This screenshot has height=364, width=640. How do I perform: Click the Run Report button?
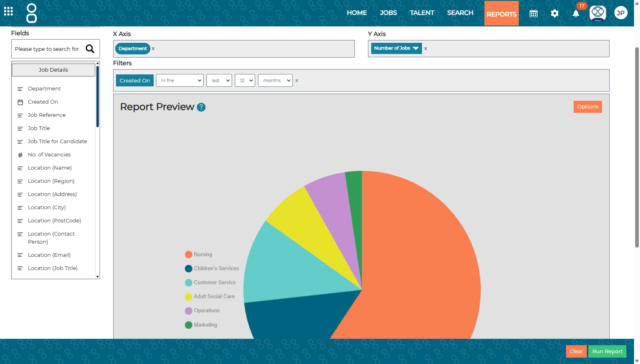[x=607, y=351]
